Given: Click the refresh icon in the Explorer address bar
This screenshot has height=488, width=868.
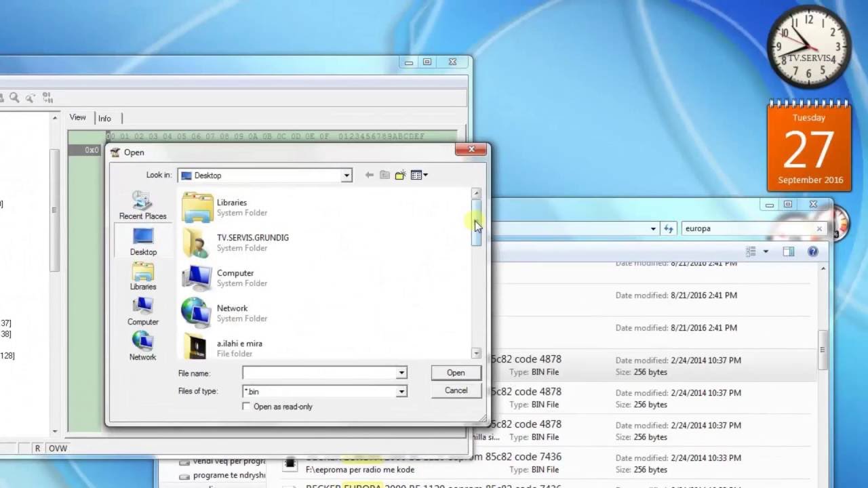Looking at the screenshot, I should pos(669,229).
